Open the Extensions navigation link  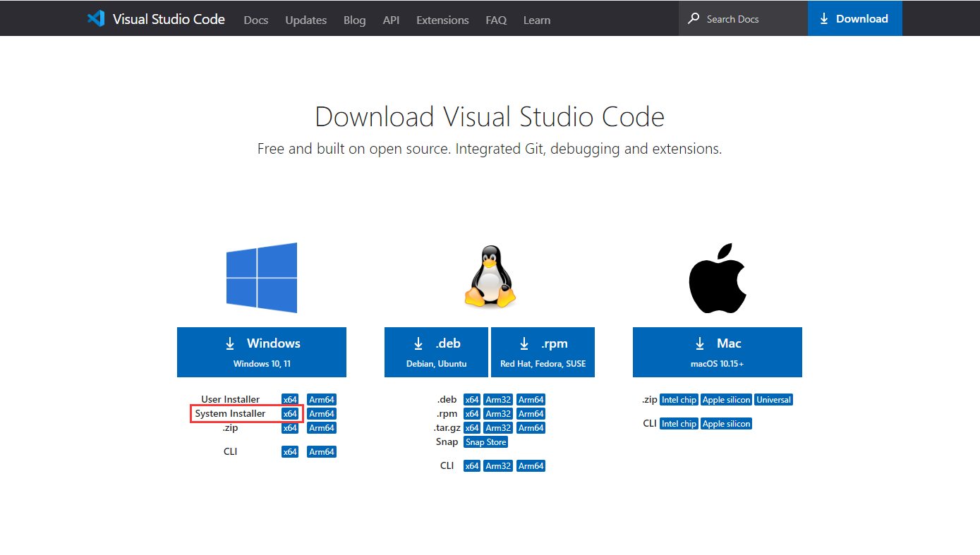tap(442, 20)
